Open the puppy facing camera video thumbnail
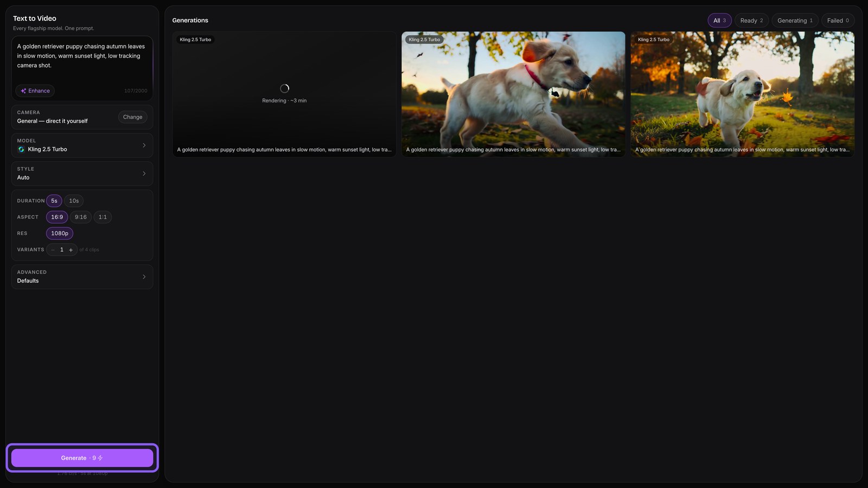The height and width of the screenshot is (488, 868). pos(742,94)
